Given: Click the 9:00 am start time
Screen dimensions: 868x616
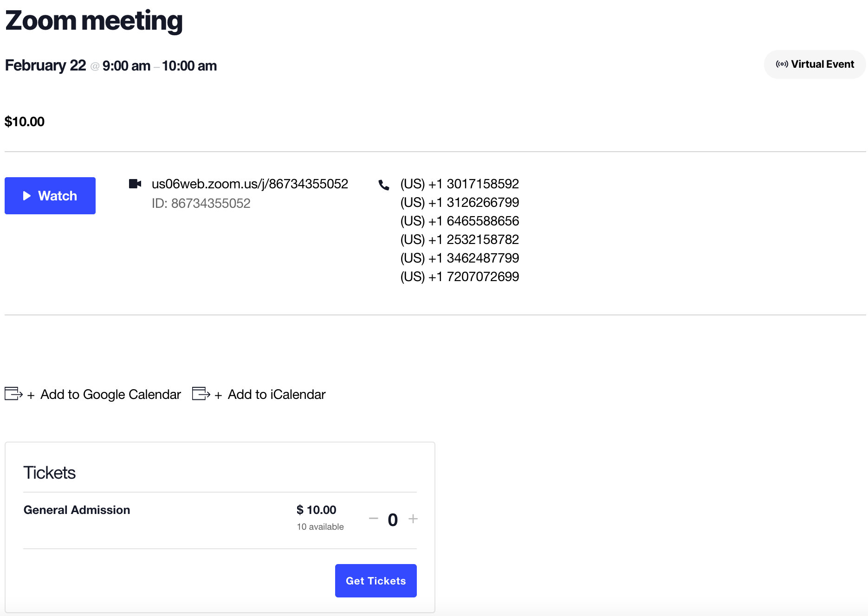Looking at the screenshot, I should click(x=126, y=66).
